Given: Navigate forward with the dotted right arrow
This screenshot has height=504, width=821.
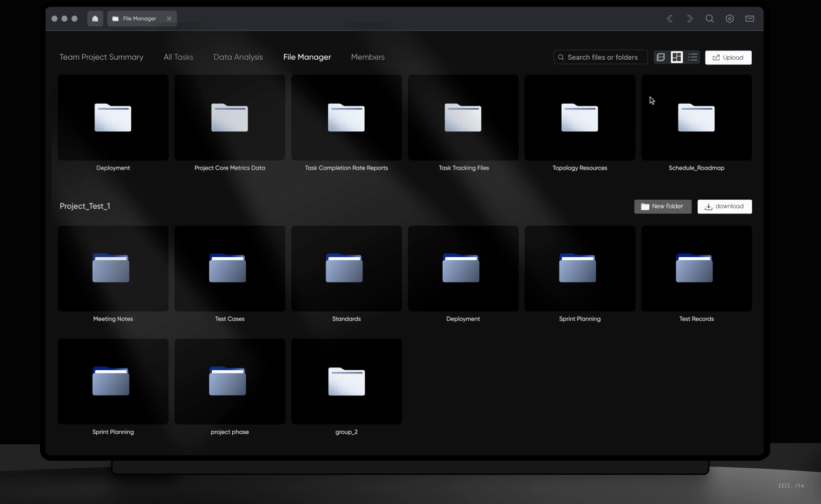Looking at the screenshot, I should 690,19.
